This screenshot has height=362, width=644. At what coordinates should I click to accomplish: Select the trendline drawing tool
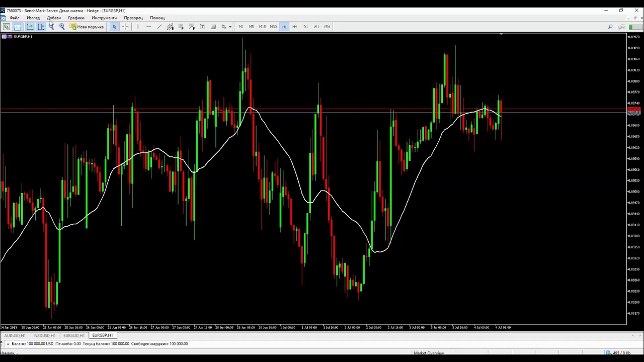pyautogui.click(x=159, y=27)
